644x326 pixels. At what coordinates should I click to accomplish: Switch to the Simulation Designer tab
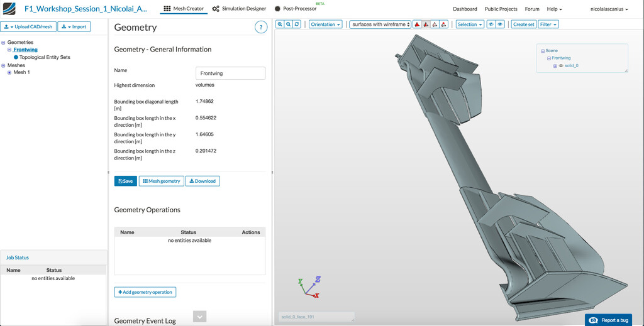coord(239,9)
